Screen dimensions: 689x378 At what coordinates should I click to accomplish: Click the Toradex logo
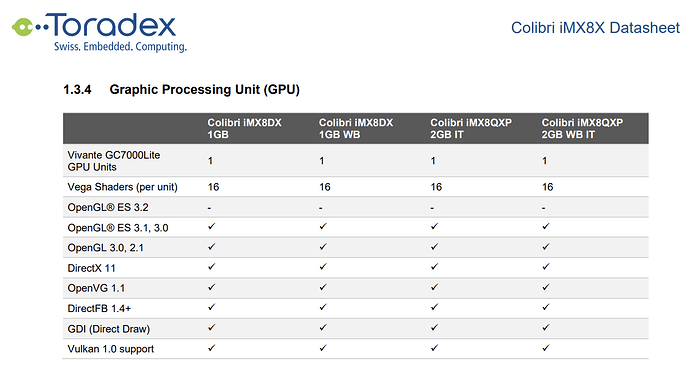pyautogui.click(x=99, y=32)
